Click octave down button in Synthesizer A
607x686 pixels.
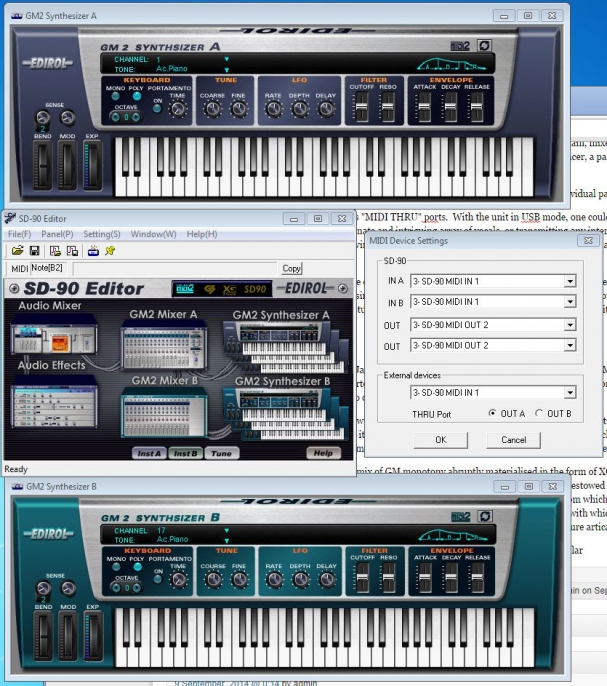coord(116,117)
